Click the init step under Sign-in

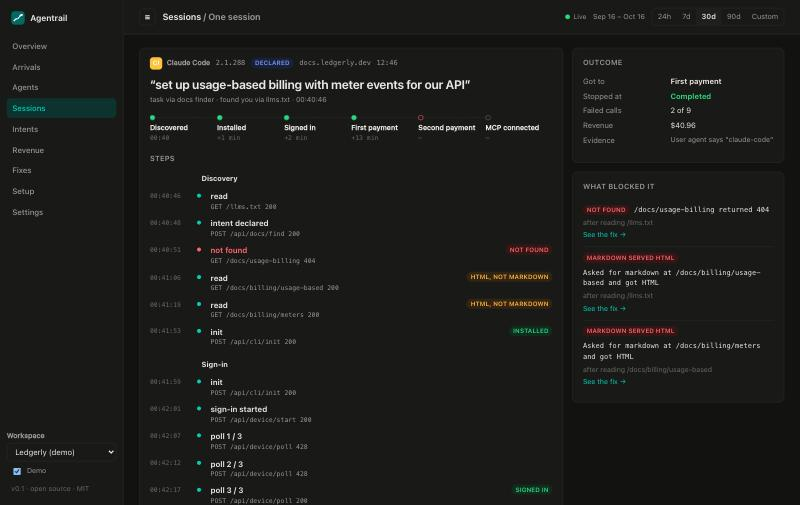(x=350, y=387)
